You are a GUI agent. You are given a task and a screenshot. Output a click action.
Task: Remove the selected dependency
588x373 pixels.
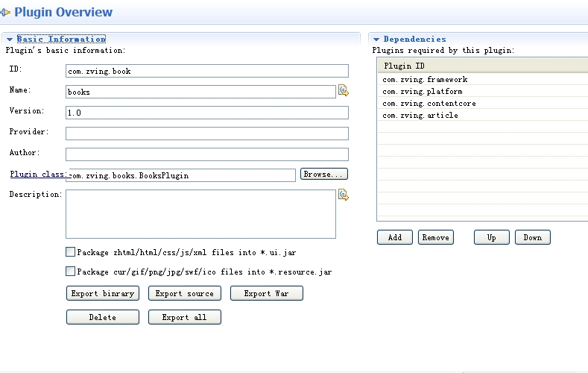click(x=435, y=237)
